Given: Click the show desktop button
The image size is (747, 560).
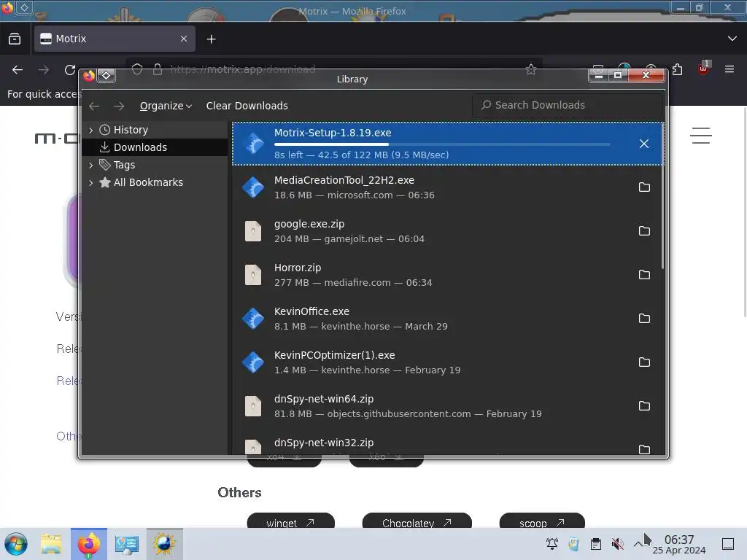Looking at the screenshot, I should click(x=728, y=544).
